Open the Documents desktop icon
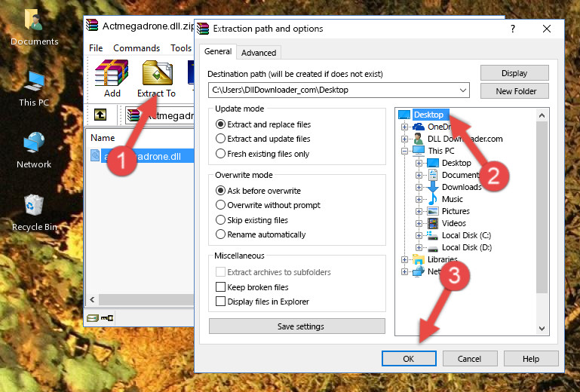Viewport: 580px width, 392px height. click(x=34, y=27)
